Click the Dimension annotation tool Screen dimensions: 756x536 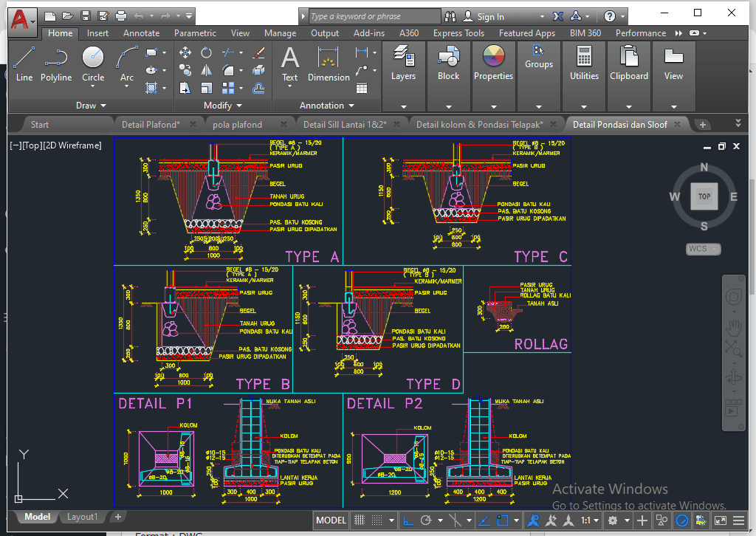click(329, 63)
